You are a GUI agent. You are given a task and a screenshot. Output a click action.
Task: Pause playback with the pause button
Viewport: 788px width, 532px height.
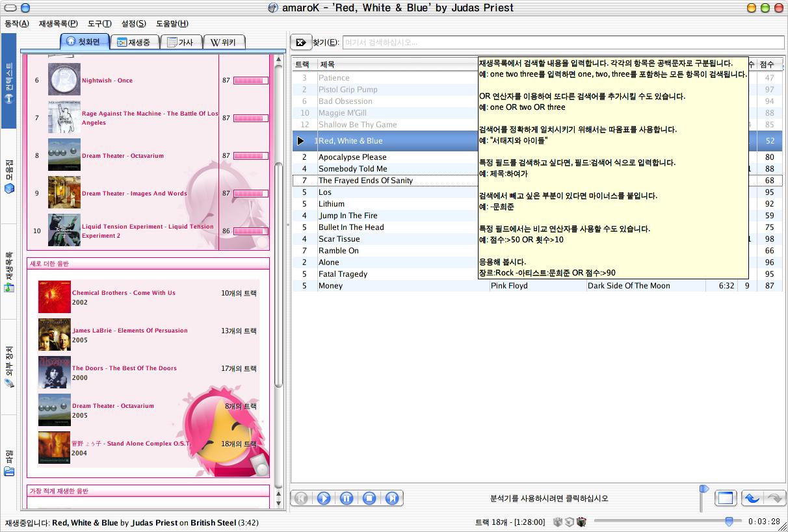click(x=347, y=498)
